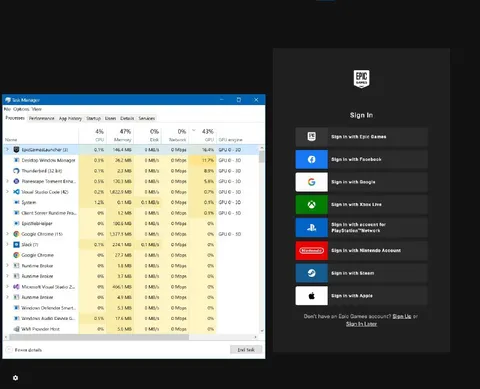This screenshot has height=389, width=480.
Task: Click the System process icon
Action: (x=16, y=202)
